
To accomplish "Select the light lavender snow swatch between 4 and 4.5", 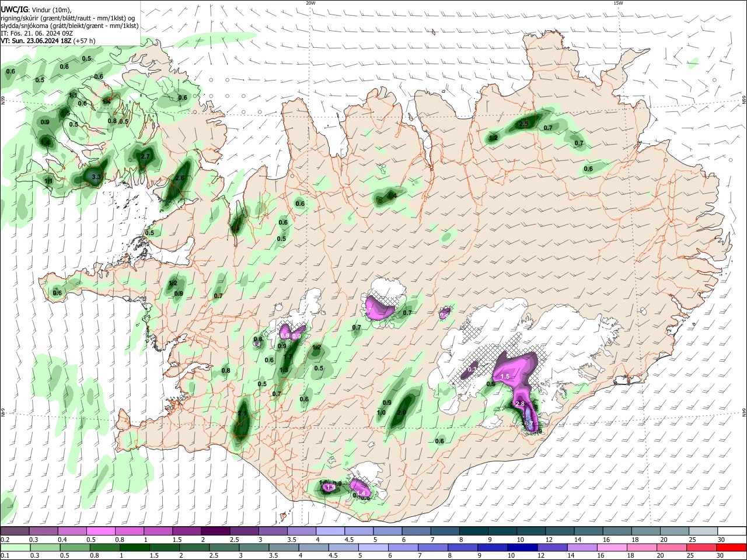I will [329, 531].
